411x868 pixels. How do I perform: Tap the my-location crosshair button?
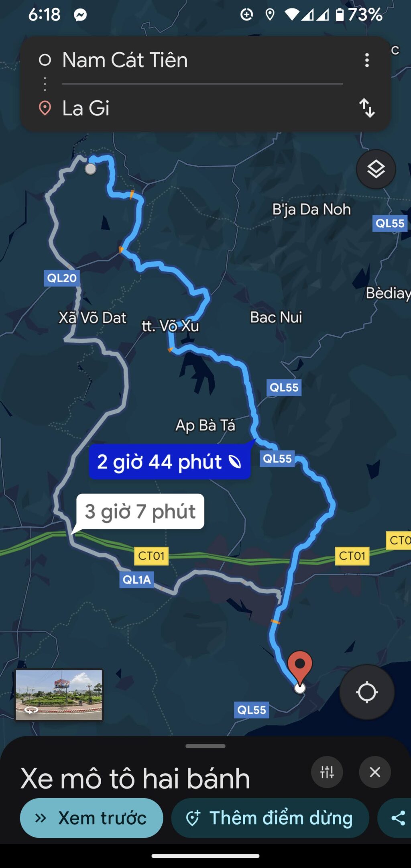coord(367,692)
